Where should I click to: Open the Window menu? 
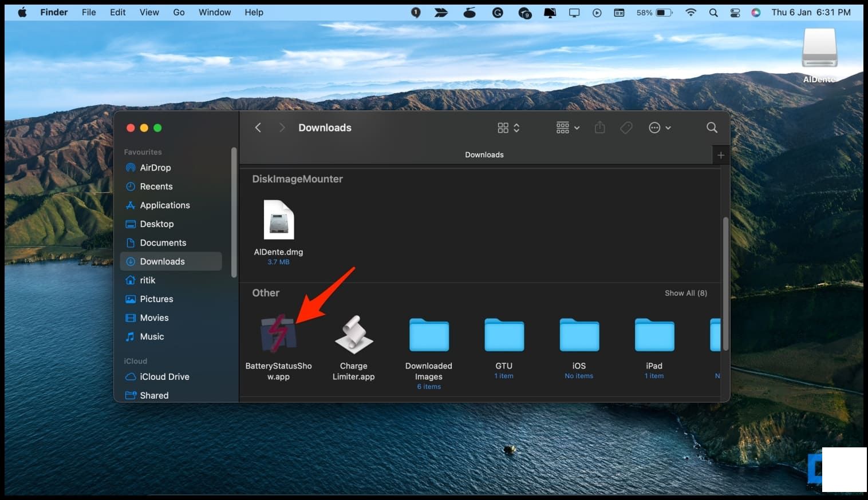[x=215, y=12]
